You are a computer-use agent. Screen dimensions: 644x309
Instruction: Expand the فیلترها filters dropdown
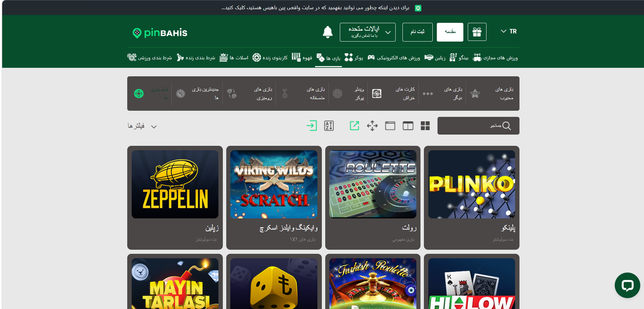click(x=142, y=126)
